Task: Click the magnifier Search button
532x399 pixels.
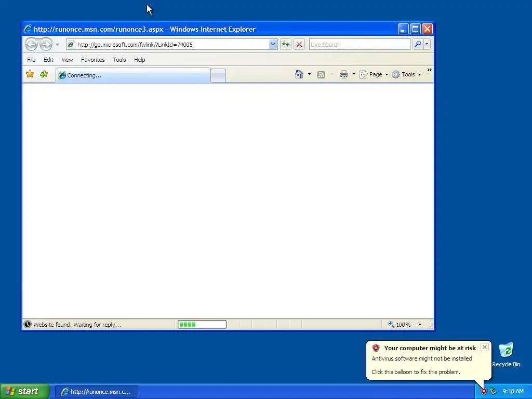Action: (x=418, y=44)
